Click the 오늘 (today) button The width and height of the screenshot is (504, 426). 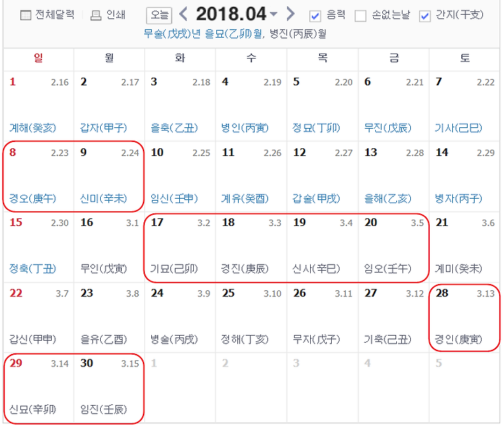pyautogui.click(x=159, y=15)
